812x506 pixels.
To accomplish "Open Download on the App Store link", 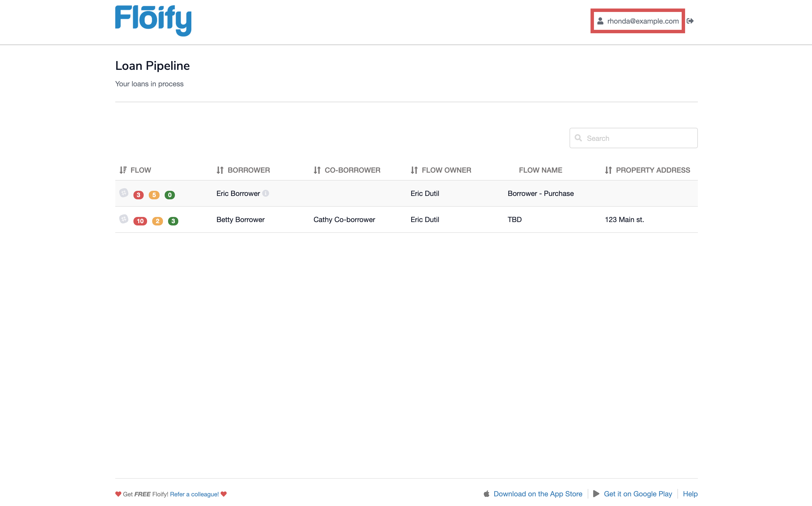I will click(538, 494).
